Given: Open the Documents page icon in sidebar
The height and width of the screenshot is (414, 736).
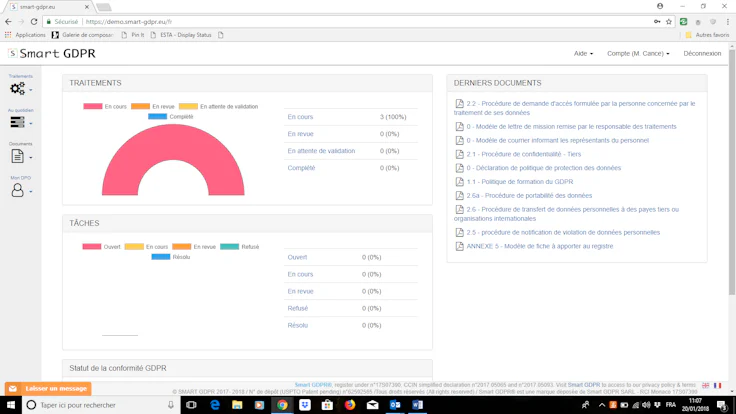Looking at the screenshot, I should click(x=17, y=156).
